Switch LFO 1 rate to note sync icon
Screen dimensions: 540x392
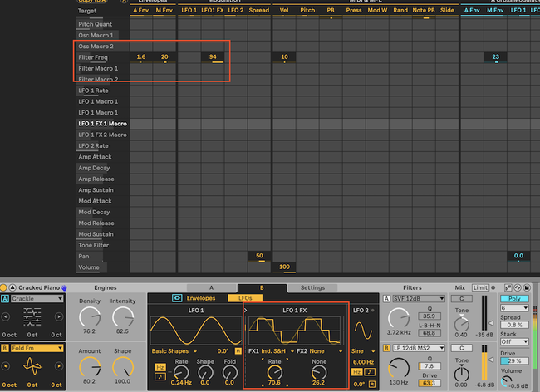[x=160, y=377]
